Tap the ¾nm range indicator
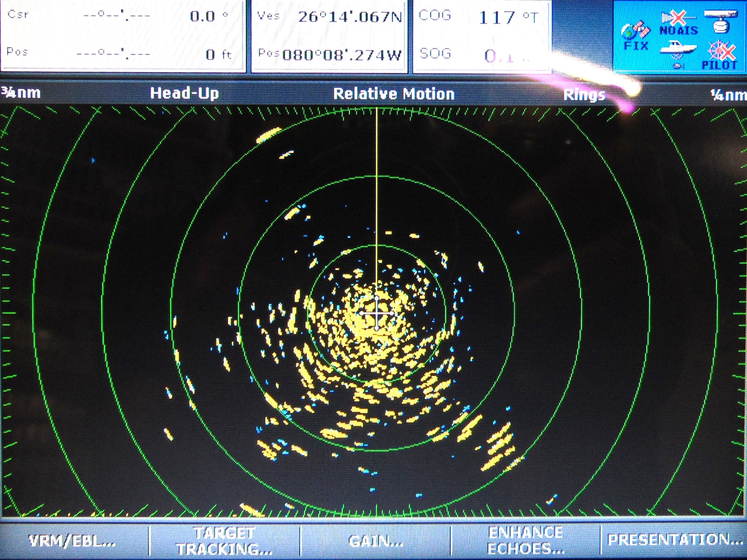The image size is (747, 560). (x=21, y=93)
